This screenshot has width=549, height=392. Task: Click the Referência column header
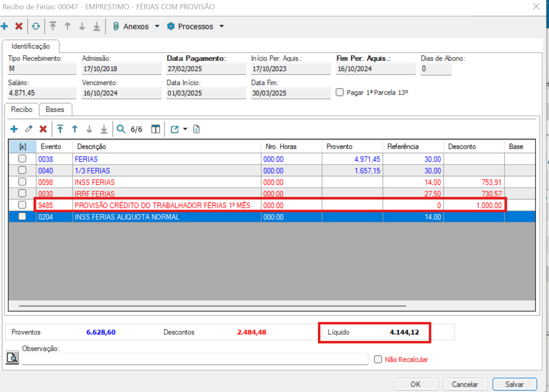(x=413, y=147)
